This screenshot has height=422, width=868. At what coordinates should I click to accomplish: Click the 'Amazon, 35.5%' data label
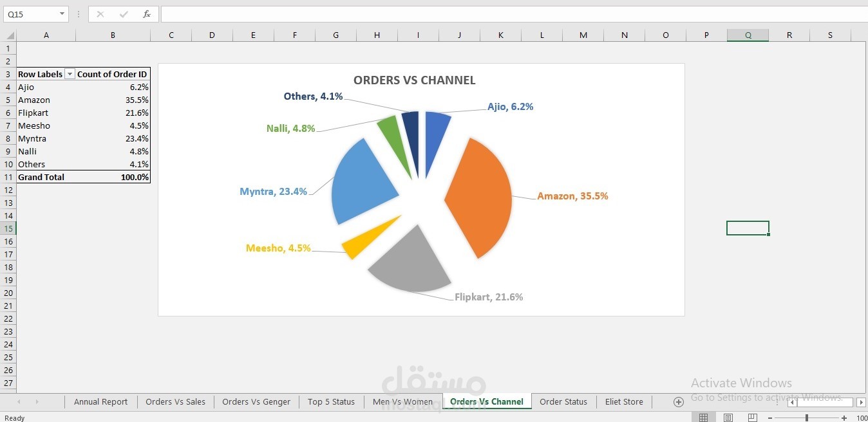[572, 196]
